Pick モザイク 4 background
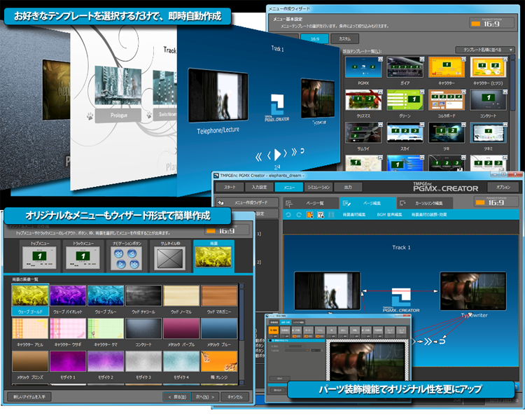Screen dimensions: 525x420 click(181, 365)
